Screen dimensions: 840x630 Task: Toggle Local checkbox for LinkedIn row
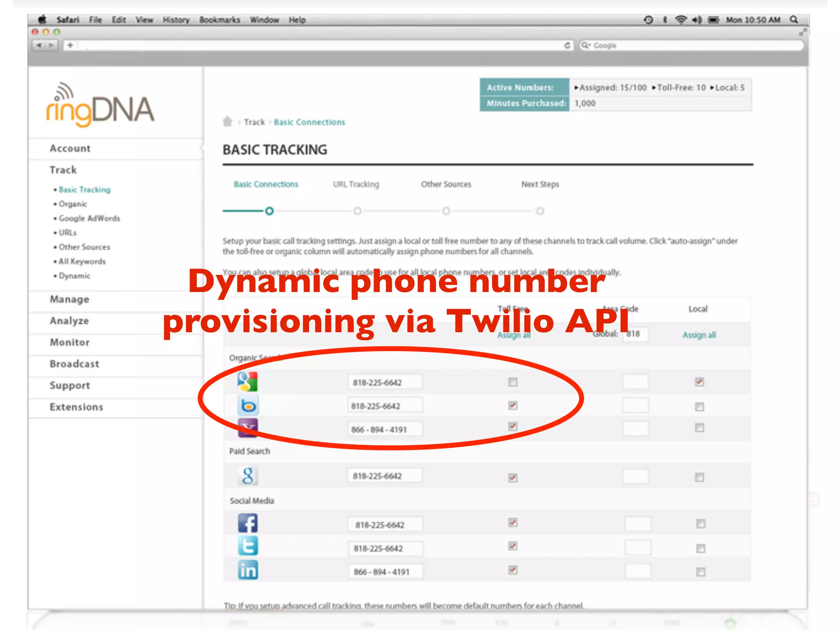701,572
